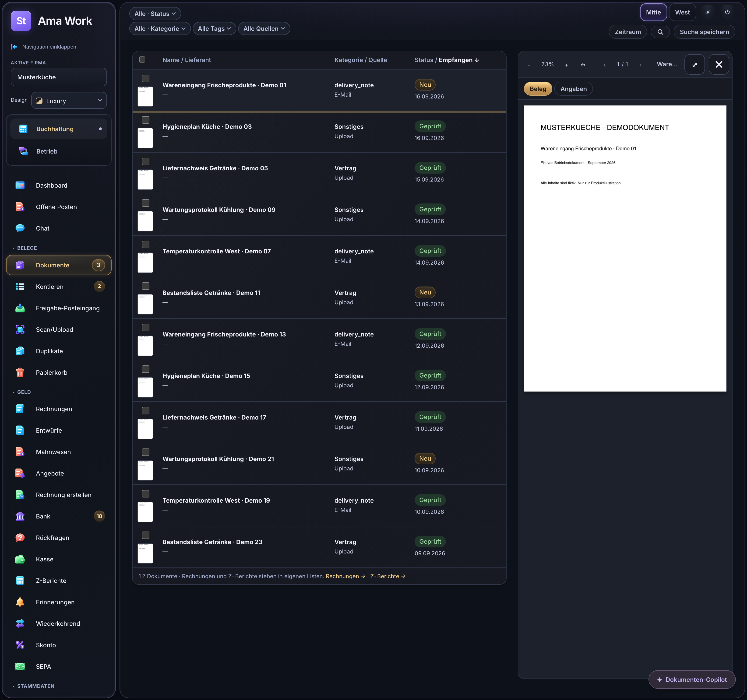Open the Alle · Kategorie filter dropdown
747x700 pixels.
click(x=160, y=28)
